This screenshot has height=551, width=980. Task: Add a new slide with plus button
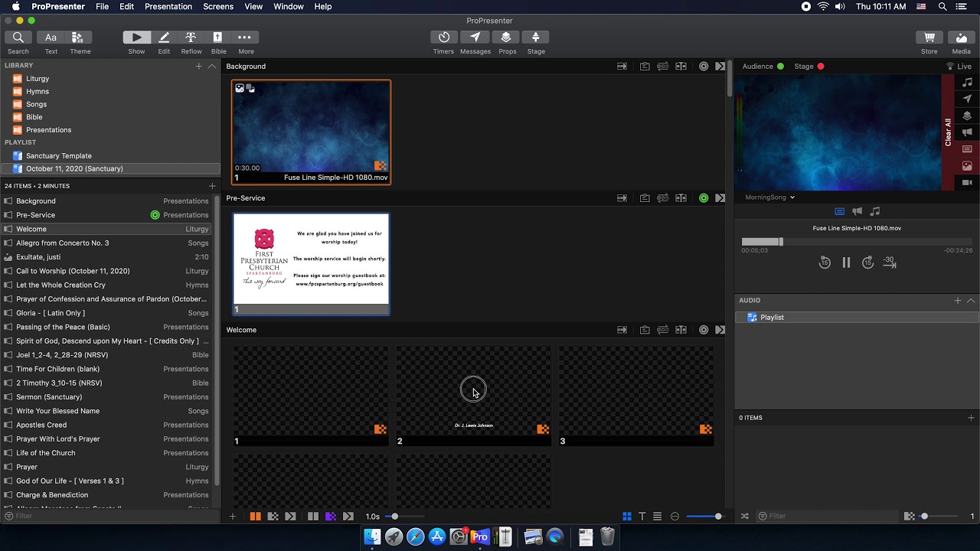233,517
